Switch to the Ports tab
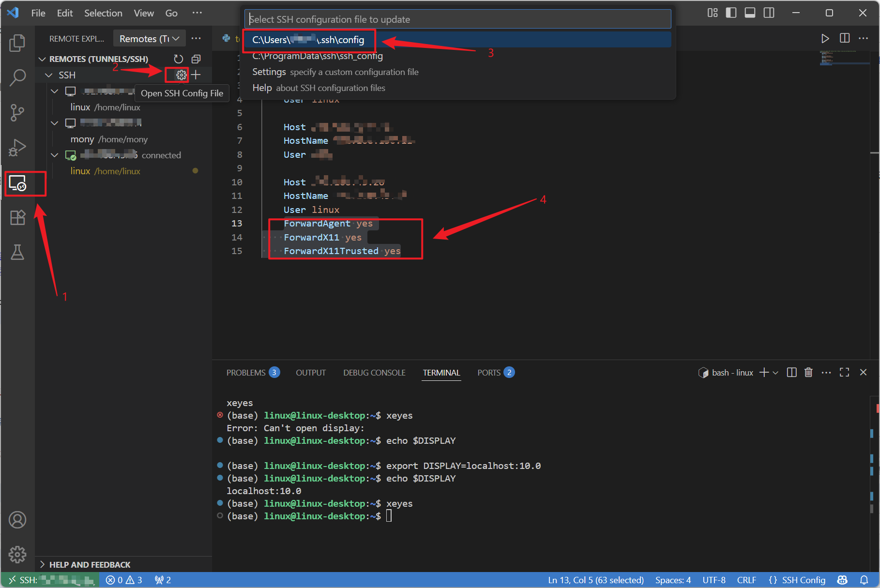880x588 pixels. [x=496, y=373]
